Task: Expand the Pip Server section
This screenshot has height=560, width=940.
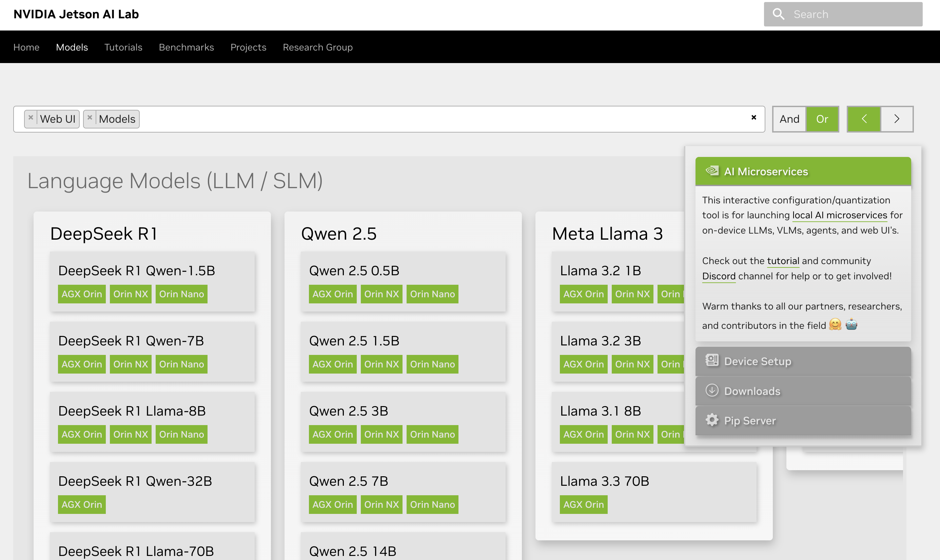Action: click(803, 421)
